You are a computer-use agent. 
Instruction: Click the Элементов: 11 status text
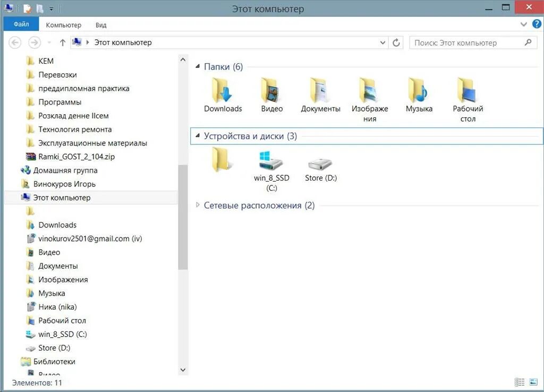click(37, 383)
